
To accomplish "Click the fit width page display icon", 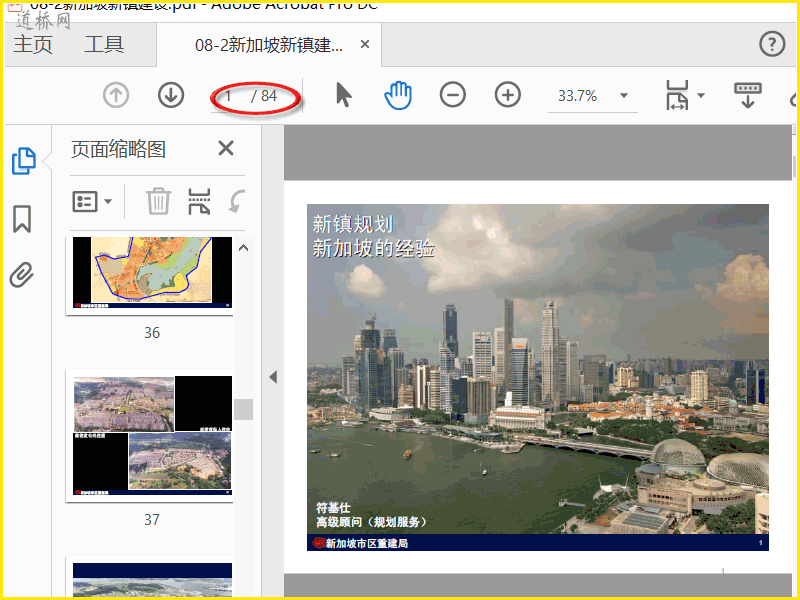I will (677, 95).
